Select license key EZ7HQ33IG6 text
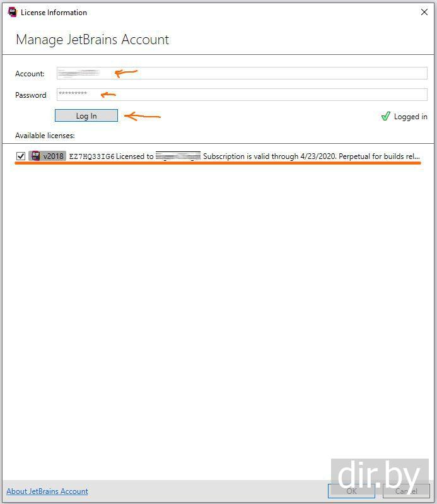This screenshot has height=504, width=437. click(x=91, y=156)
